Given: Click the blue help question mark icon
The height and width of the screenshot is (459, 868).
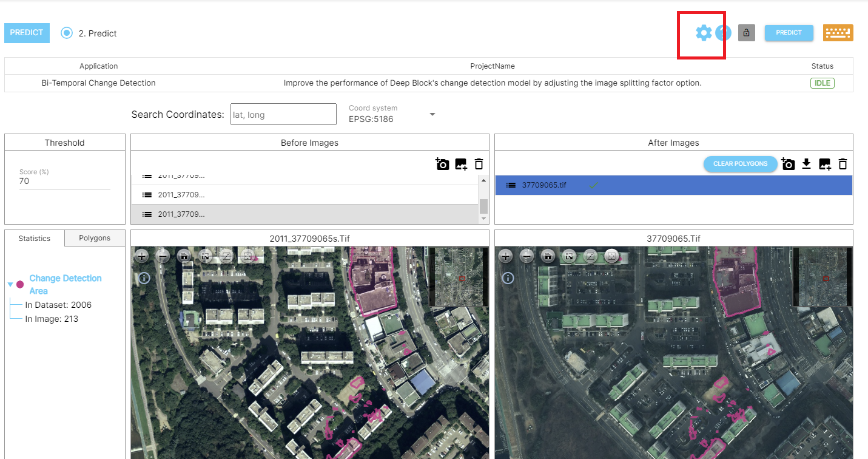Looking at the screenshot, I should point(723,33).
